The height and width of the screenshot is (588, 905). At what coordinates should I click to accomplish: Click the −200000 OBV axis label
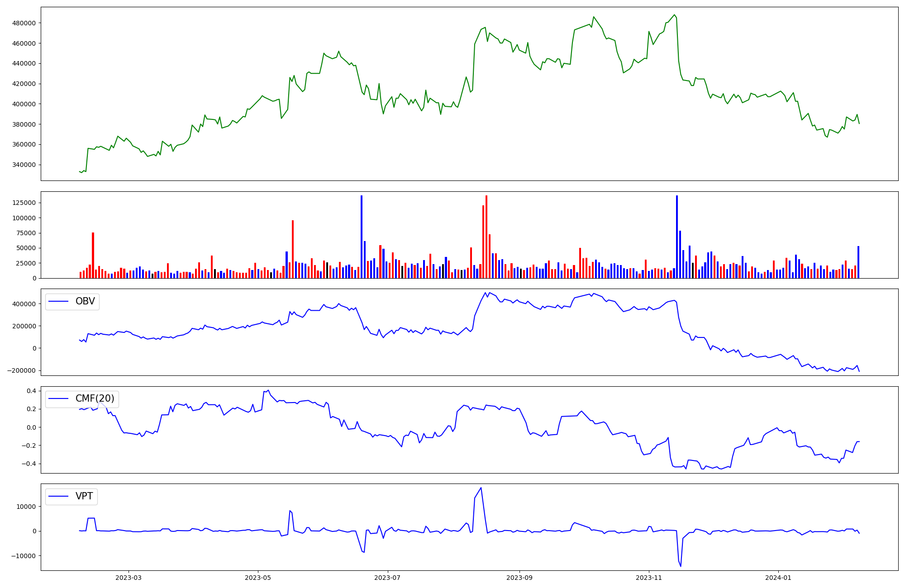[22, 370]
